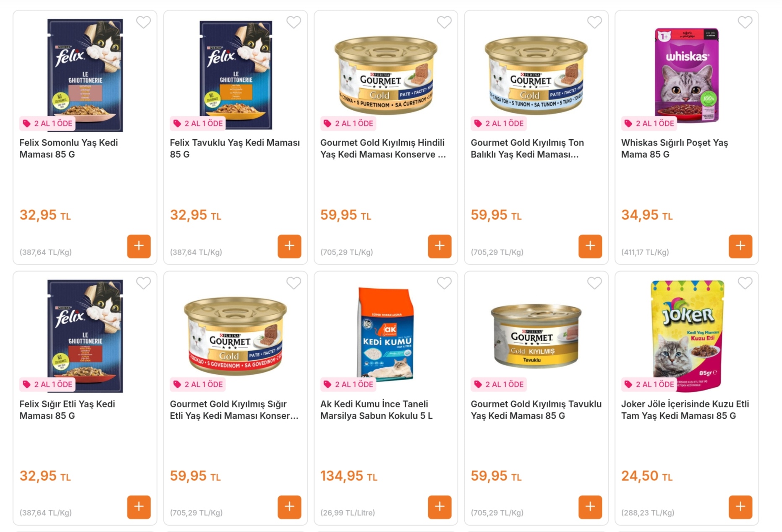Add Ak Kedi Kumu litter to cart

439,507
